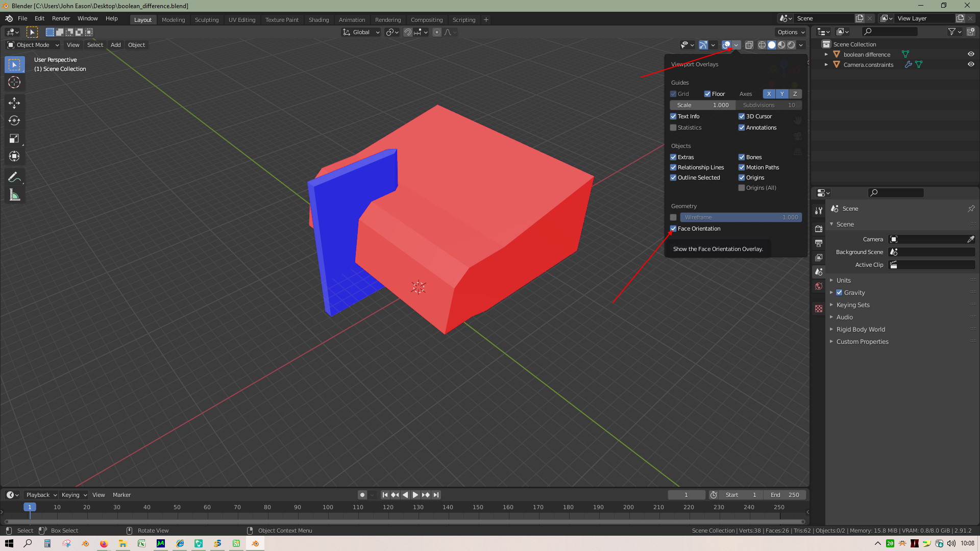Toggle X-ray display icon
The width and height of the screenshot is (980, 551).
[x=749, y=45]
